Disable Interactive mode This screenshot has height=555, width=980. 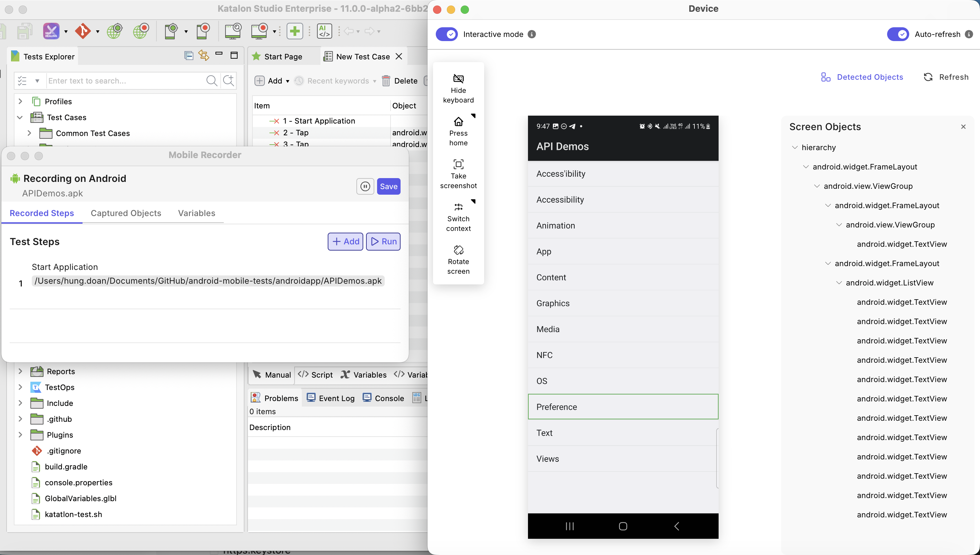(446, 34)
